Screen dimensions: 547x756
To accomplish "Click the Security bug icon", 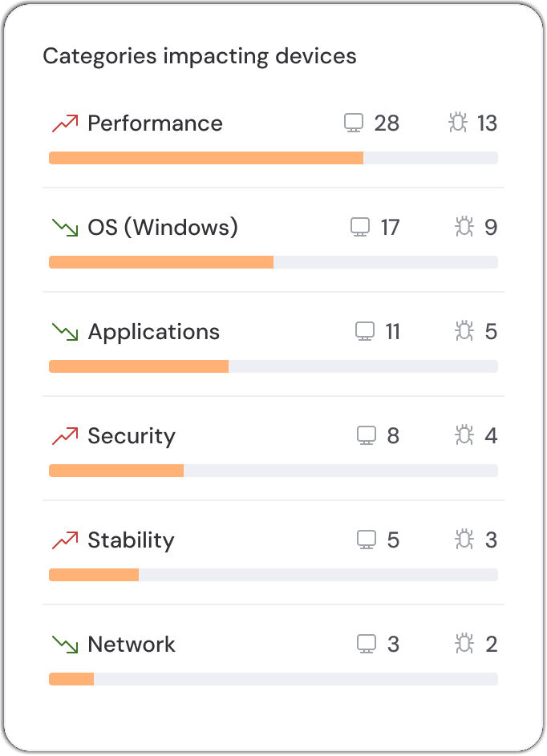I will [x=464, y=436].
